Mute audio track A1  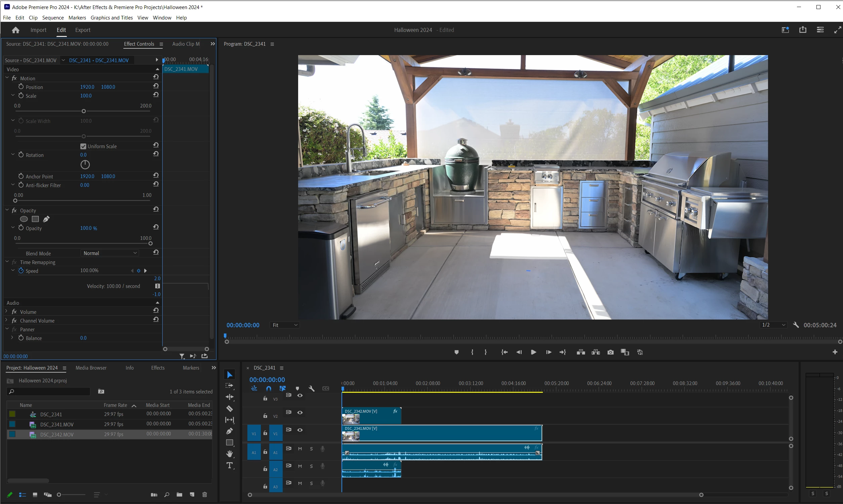(x=300, y=449)
